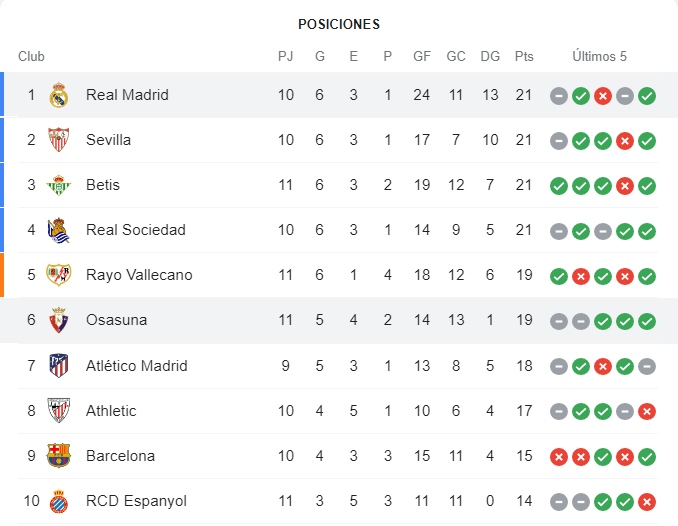678x526 pixels.
Task: Click the Últimos 5 column header
Action: coord(600,57)
